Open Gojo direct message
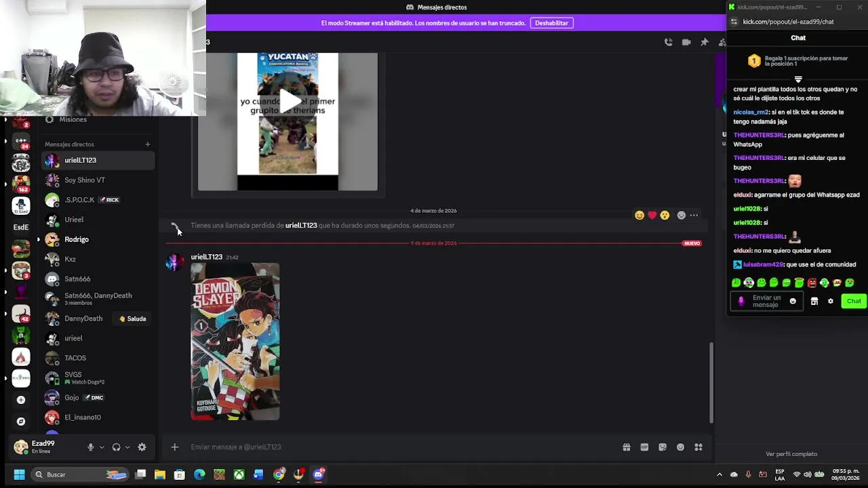 click(98, 398)
